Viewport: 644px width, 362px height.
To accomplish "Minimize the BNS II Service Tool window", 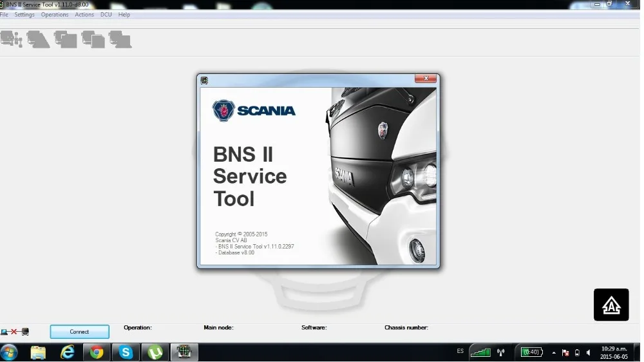I will (597, 4).
